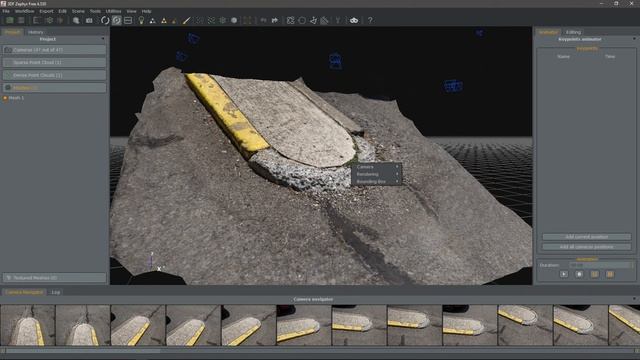
Task: Expand Rendering submenu in context menu
Action: 376,174
